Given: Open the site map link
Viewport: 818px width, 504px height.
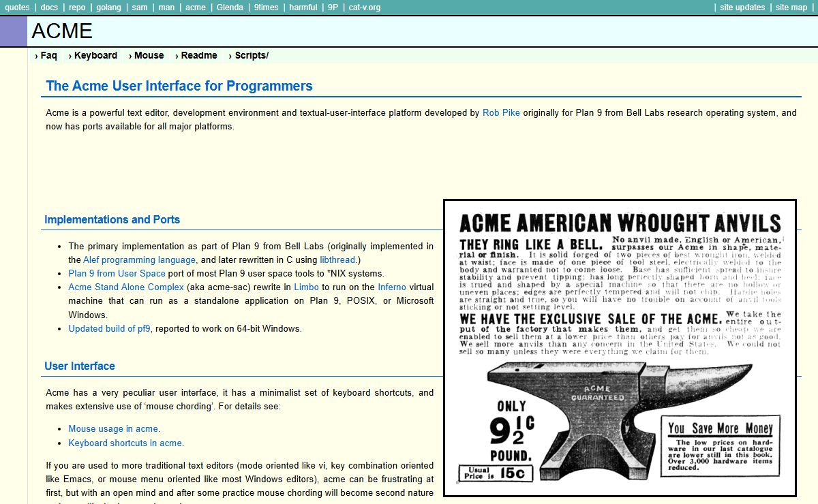Looking at the screenshot, I should (791, 7).
